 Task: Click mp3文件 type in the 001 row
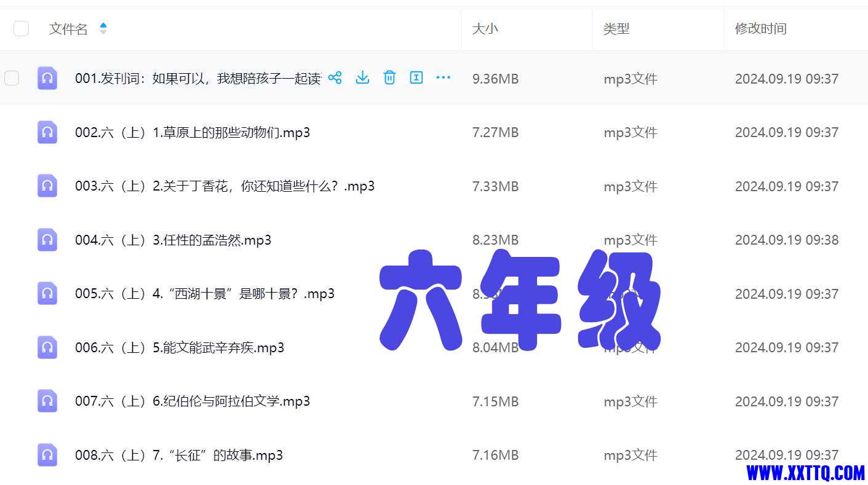pos(631,79)
